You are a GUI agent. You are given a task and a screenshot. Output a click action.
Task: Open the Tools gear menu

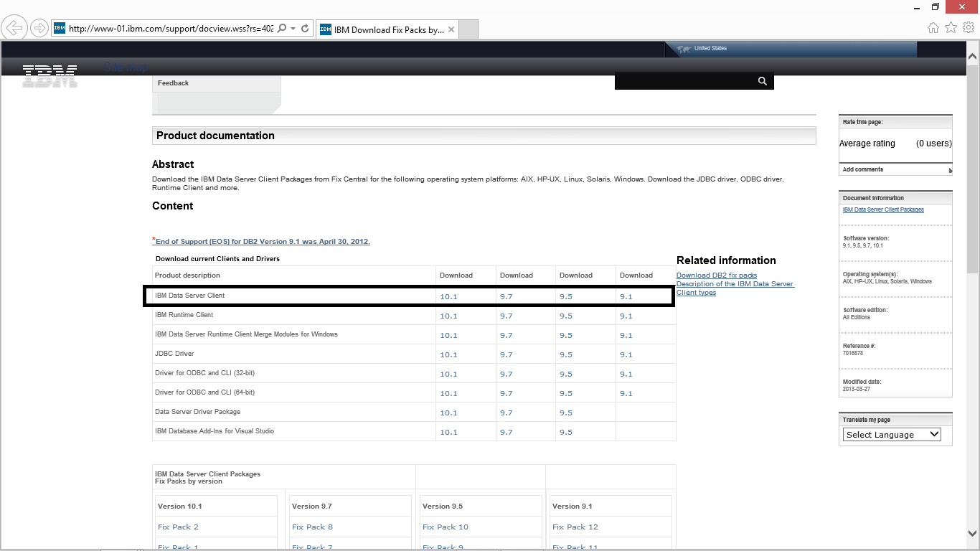(969, 27)
